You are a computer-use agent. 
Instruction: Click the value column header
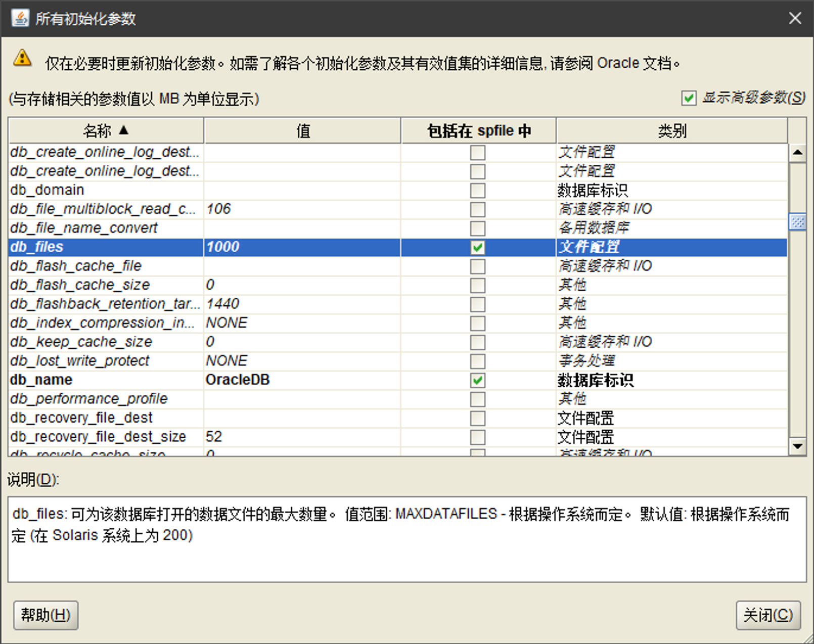302,131
